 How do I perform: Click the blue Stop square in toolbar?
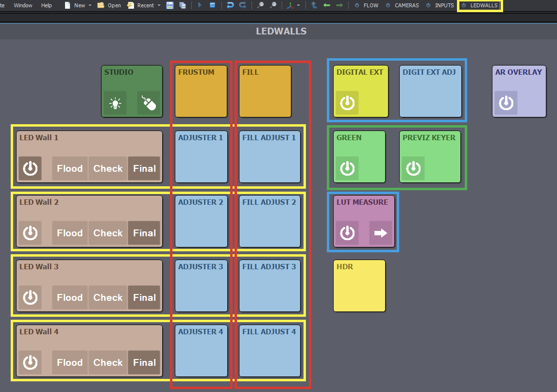pos(212,5)
